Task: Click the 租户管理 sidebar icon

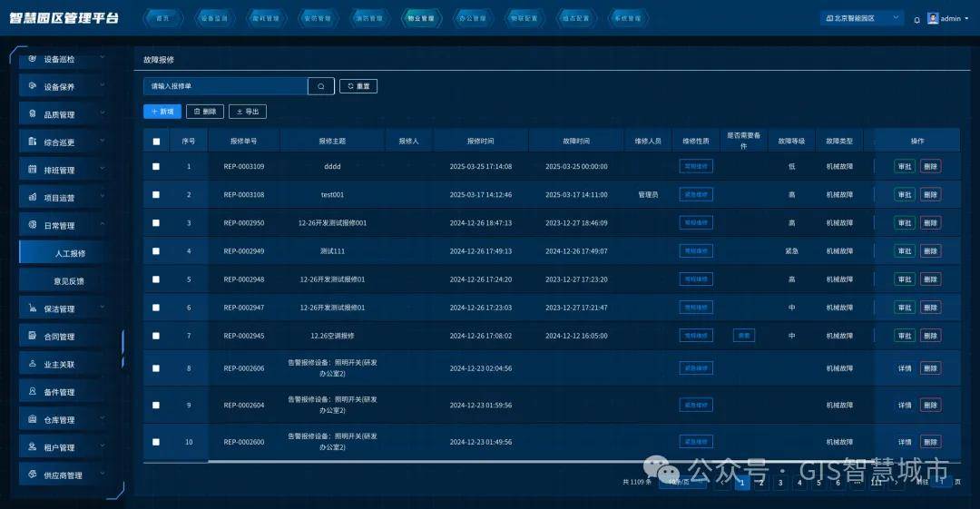Action: point(33,446)
